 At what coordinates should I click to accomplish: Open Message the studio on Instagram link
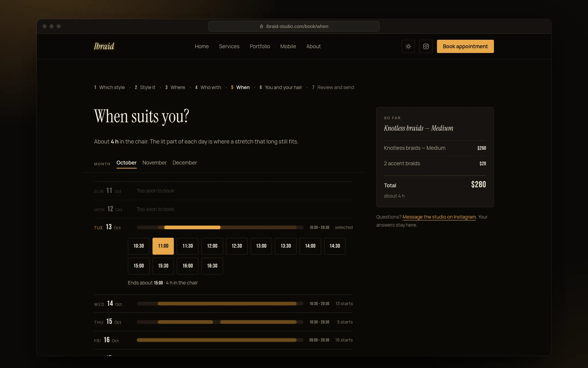[x=439, y=217]
